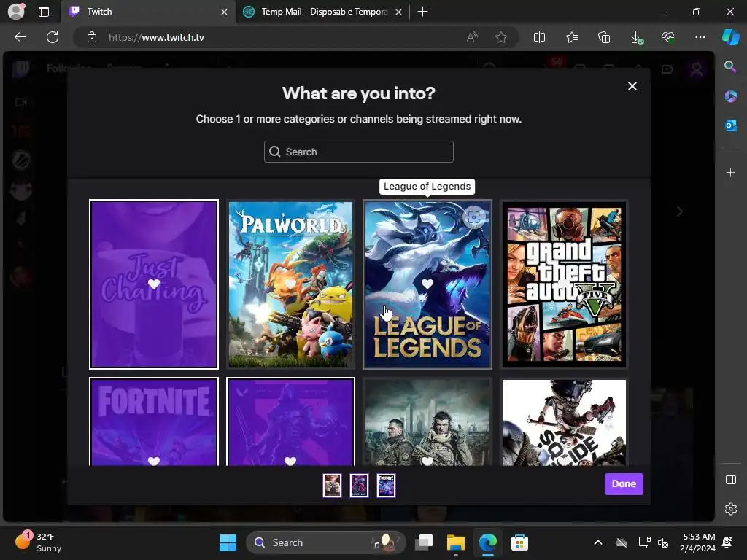This screenshot has width=747, height=560.
Task: Close the 'What are you into?' dialog
Action: click(632, 86)
